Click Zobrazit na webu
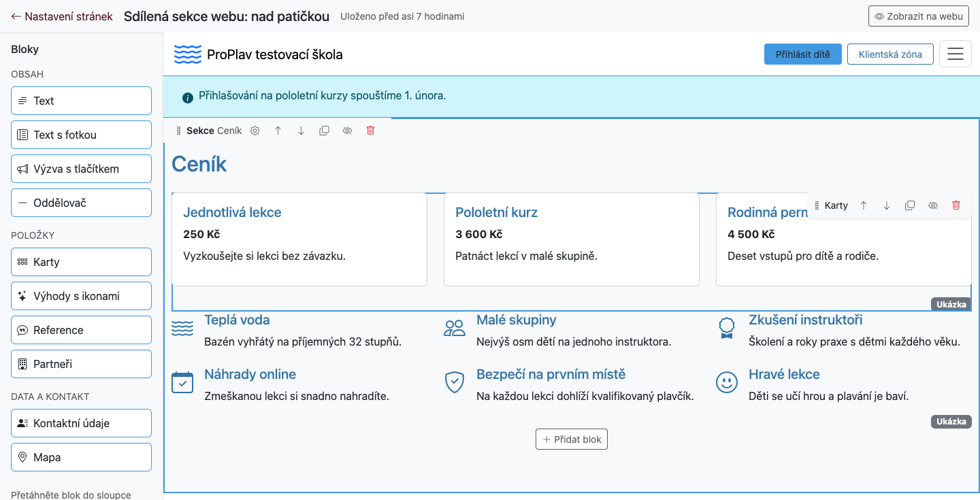980x500 pixels. coord(918,16)
